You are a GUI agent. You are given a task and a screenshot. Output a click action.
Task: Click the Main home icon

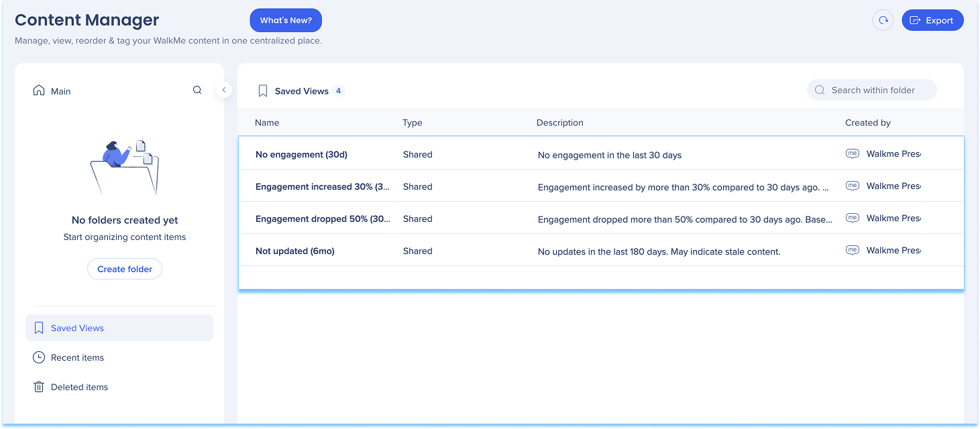click(39, 90)
